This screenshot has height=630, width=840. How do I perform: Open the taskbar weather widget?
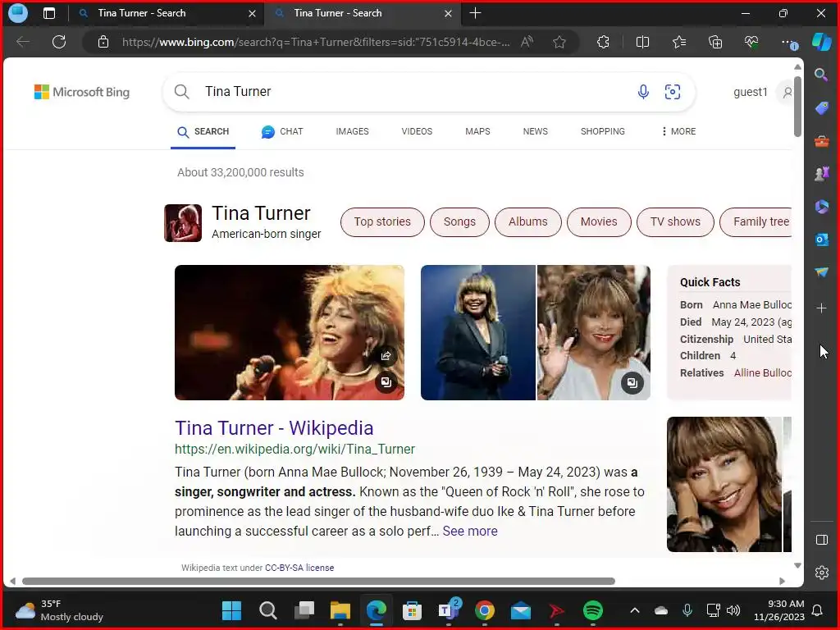(59, 610)
